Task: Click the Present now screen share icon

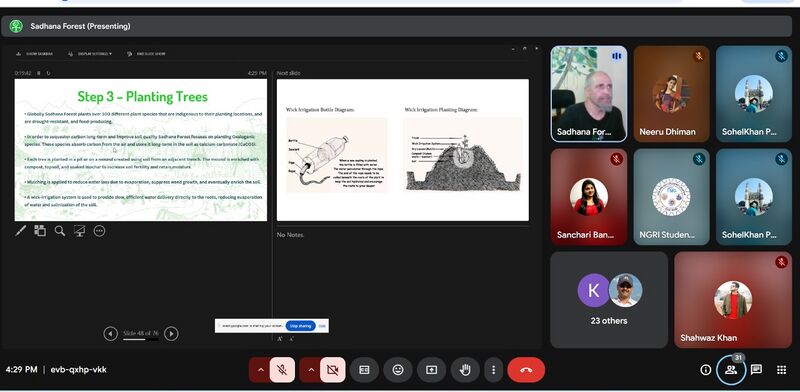Action: (431, 370)
